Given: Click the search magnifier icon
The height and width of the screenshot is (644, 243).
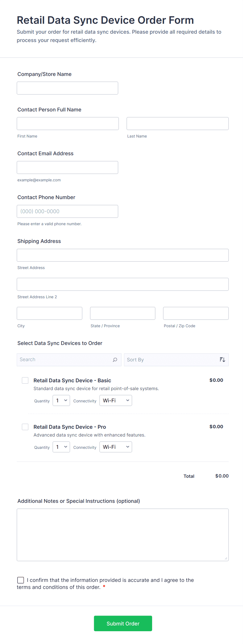Looking at the screenshot, I should [115, 360].
